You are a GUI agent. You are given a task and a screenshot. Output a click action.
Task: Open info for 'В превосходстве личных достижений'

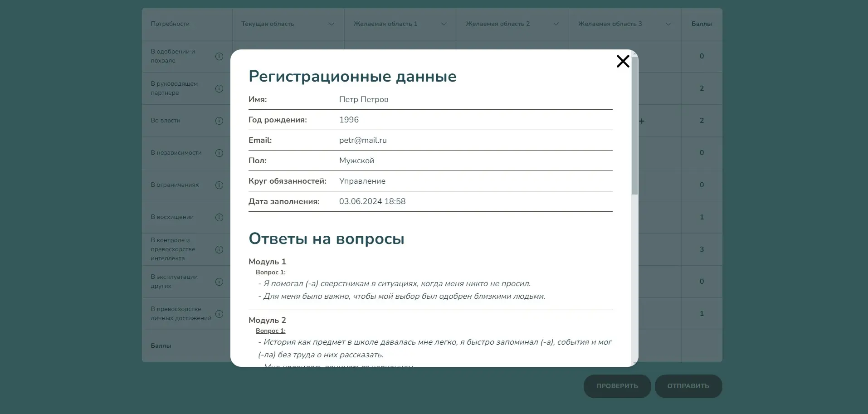pyautogui.click(x=219, y=314)
